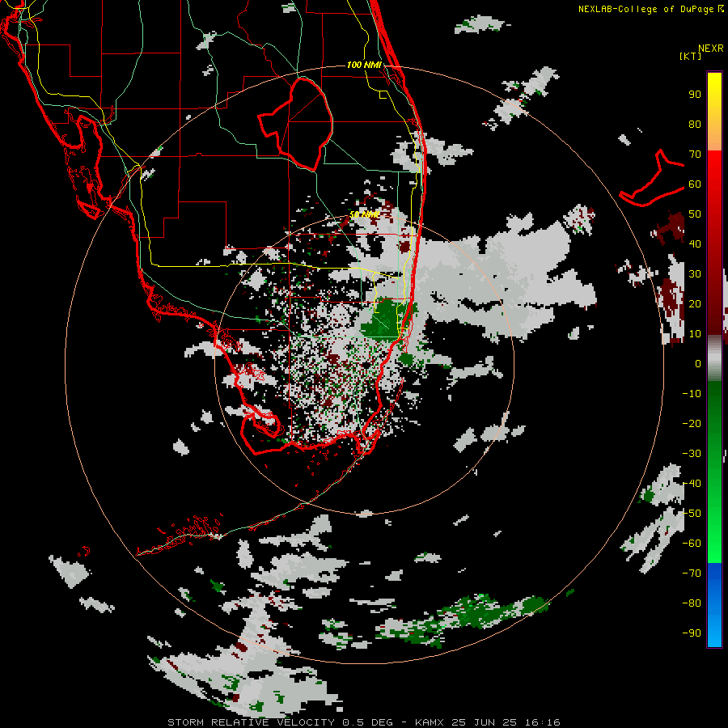
Task: Click the -50 value on the velocity scale
Action: 692,514
